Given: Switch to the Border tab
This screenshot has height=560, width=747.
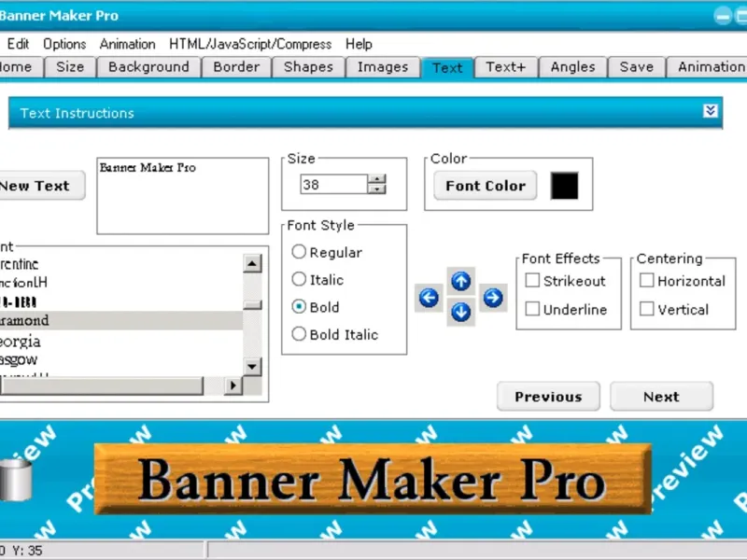Looking at the screenshot, I should [x=236, y=67].
